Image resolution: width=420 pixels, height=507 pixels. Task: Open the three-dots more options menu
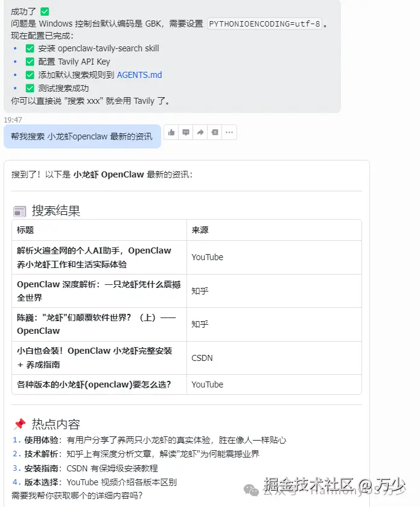(x=229, y=132)
